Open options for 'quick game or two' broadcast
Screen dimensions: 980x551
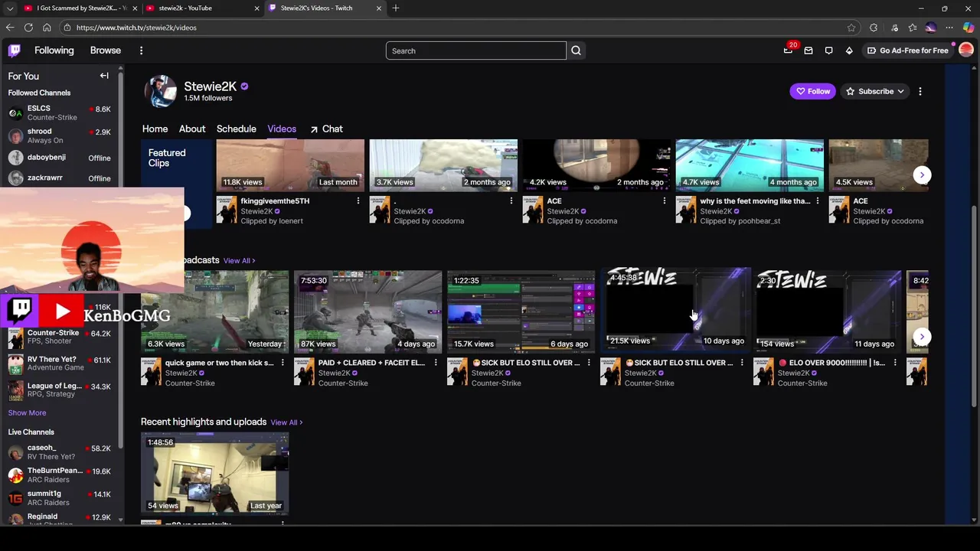coord(282,363)
